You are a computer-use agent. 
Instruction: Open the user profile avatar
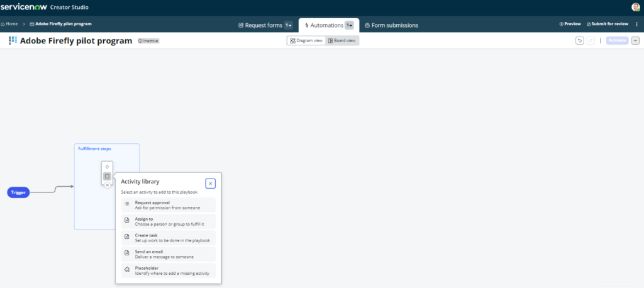[635, 7]
